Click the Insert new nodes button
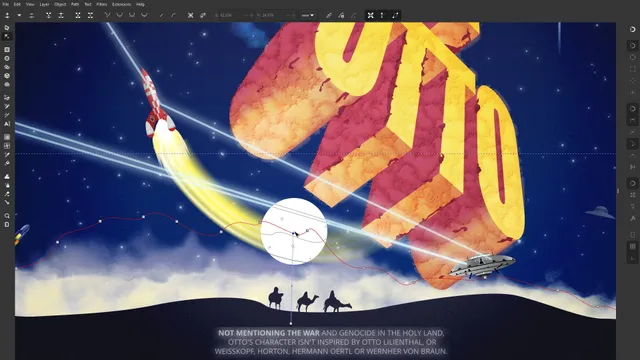Screen dimensions: 640x360 tap(7, 16)
